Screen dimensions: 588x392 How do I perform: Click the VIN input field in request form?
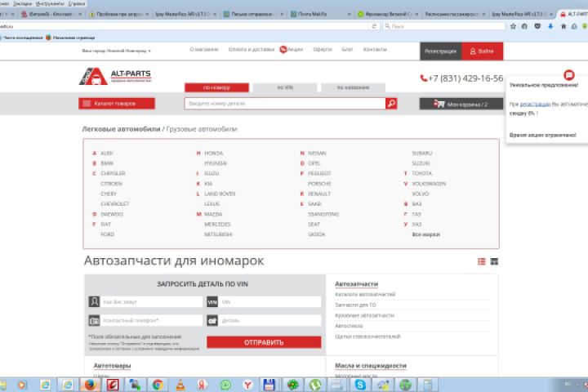coord(269,301)
